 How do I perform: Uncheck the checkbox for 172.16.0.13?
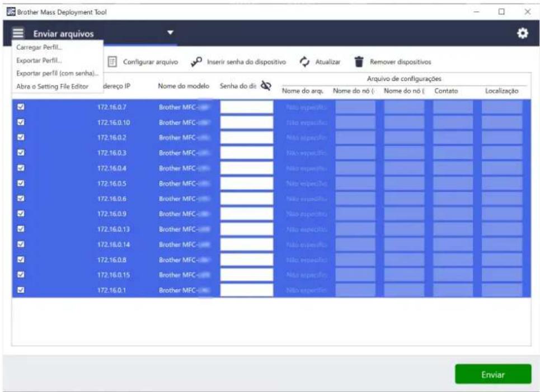21,229
